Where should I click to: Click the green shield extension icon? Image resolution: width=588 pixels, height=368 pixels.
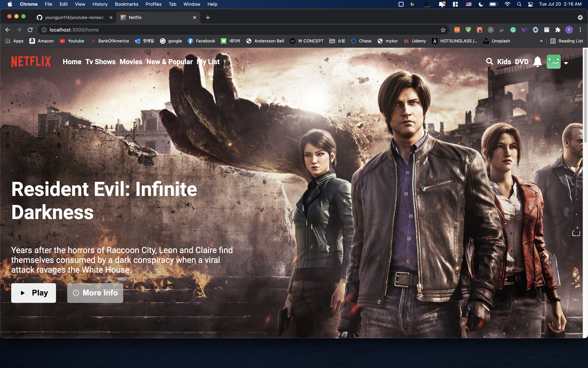point(468,30)
